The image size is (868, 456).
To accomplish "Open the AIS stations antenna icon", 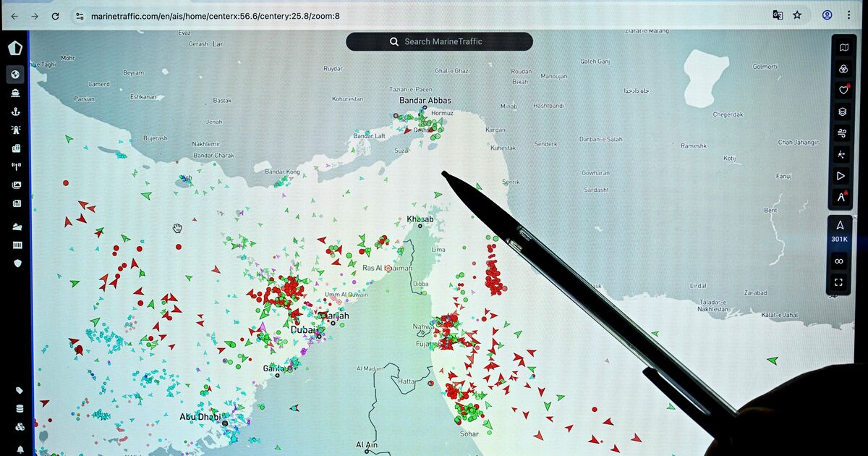I will (17, 166).
